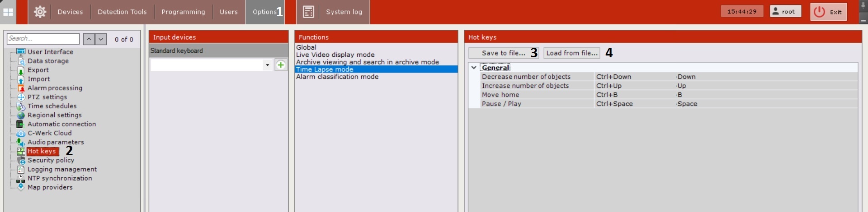Screen dimensions: 868x212
Task: Click the settings gear icon in top bar
Action: (40, 12)
